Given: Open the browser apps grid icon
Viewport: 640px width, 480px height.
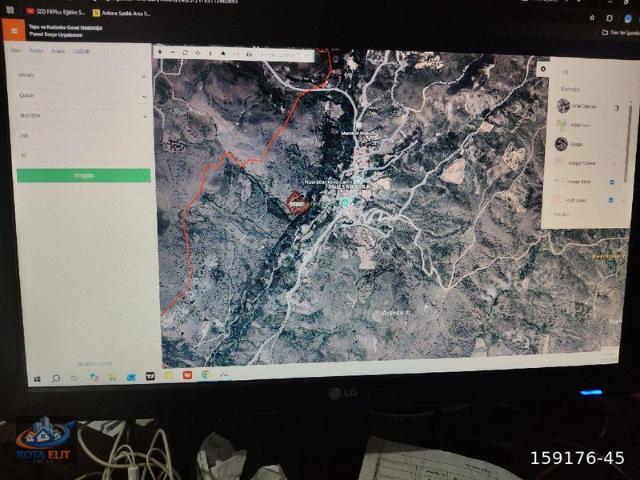Looking at the screenshot, I should pyautogui.click(x=10, y=10).
